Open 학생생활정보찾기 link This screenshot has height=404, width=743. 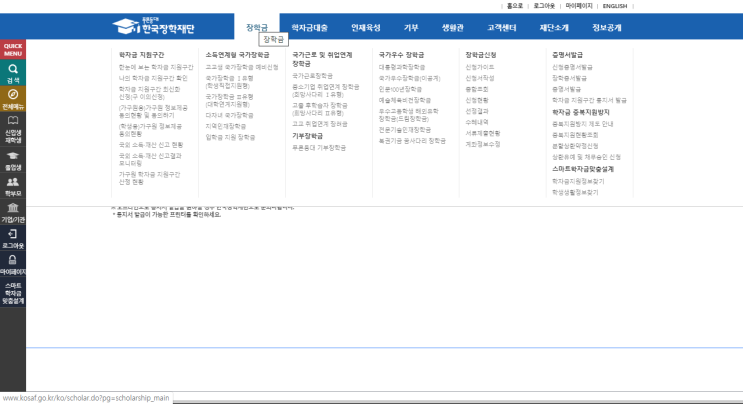575,192
